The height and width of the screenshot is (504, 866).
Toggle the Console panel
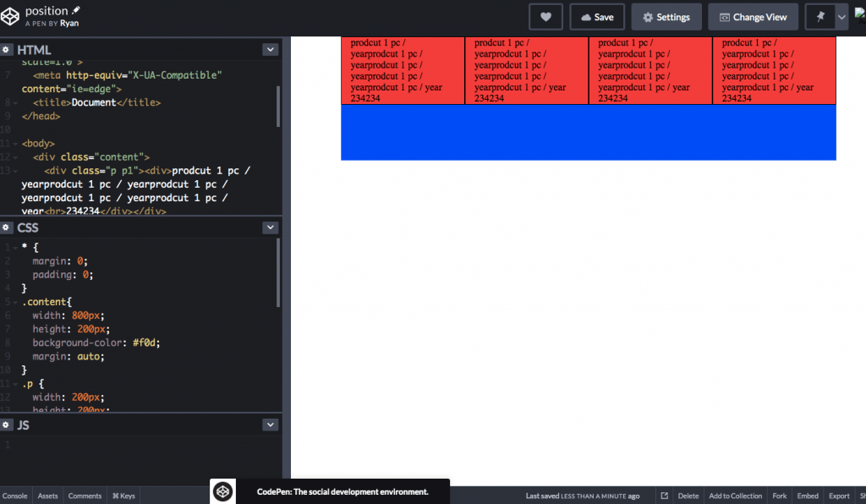tap(14, 496)
